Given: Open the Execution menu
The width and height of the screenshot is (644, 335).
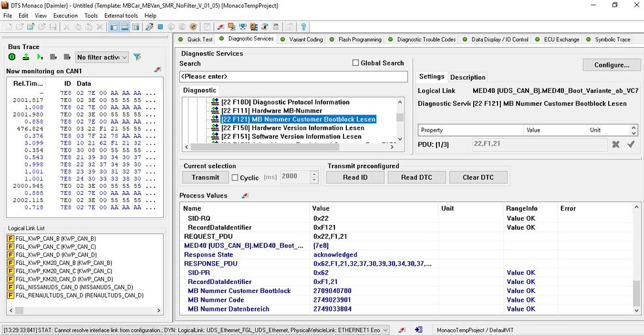Looking at the screenshot, I should (65, 16).
